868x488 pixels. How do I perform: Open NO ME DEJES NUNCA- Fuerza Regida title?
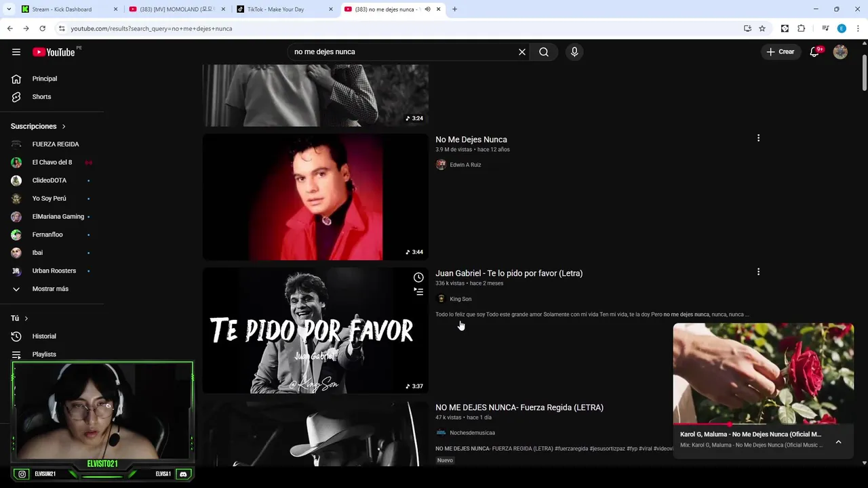(x=519, y=407)
